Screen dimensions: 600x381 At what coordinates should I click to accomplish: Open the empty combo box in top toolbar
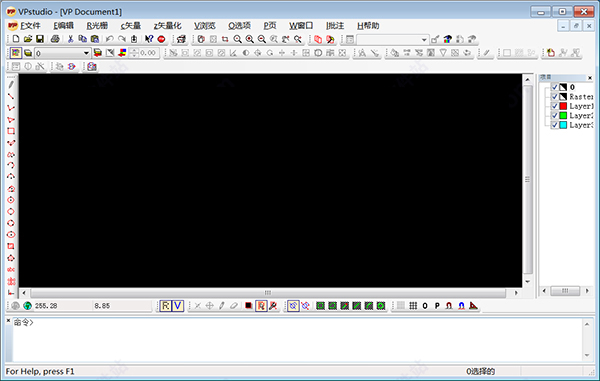click(392, 39)
